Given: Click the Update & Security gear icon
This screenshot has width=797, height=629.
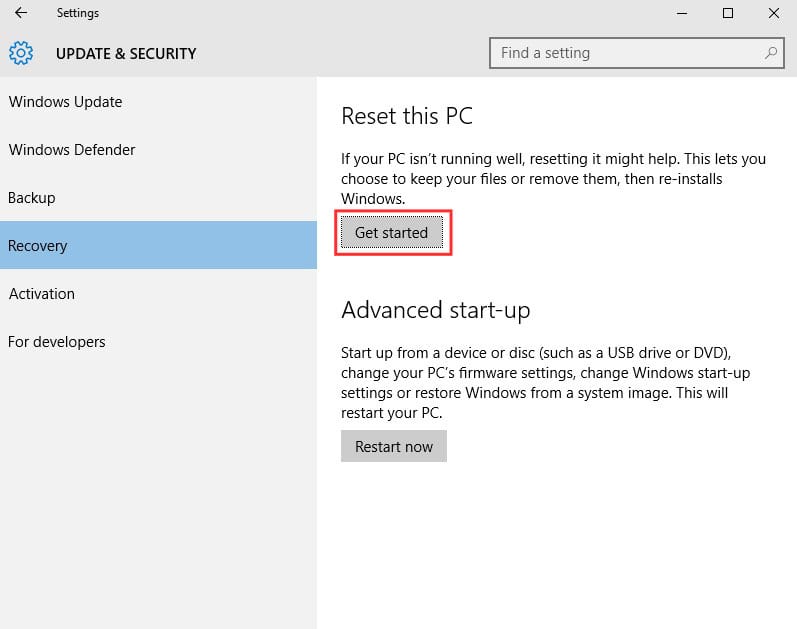Looking at the screenshot, I should tap(21, 53).
